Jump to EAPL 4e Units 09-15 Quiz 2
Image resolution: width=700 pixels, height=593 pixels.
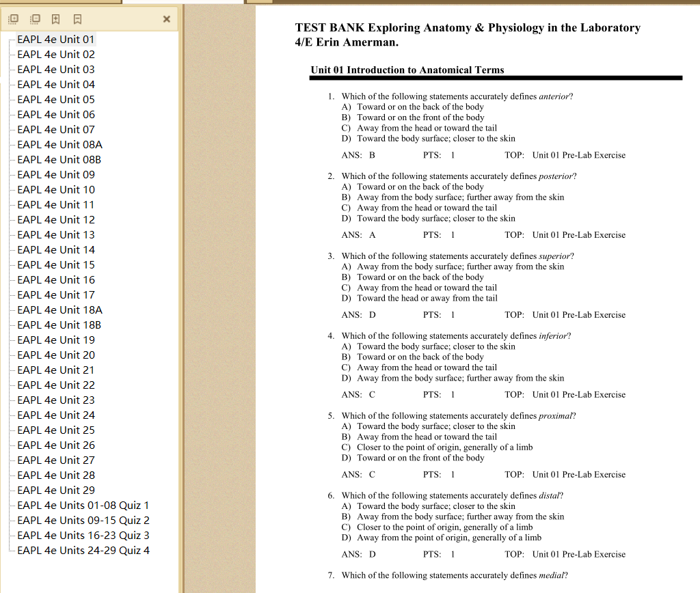(x=83, y=521)
